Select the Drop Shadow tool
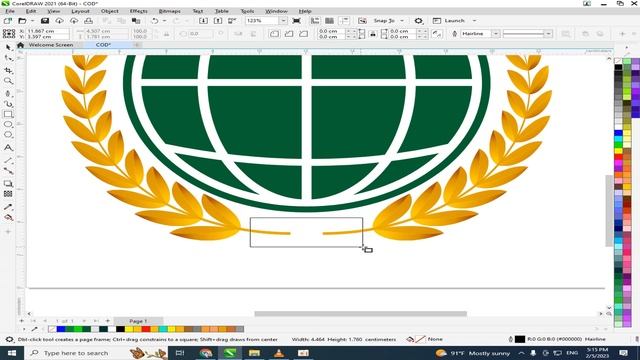Viewport: 640px width, 360px height. (8, 184)
